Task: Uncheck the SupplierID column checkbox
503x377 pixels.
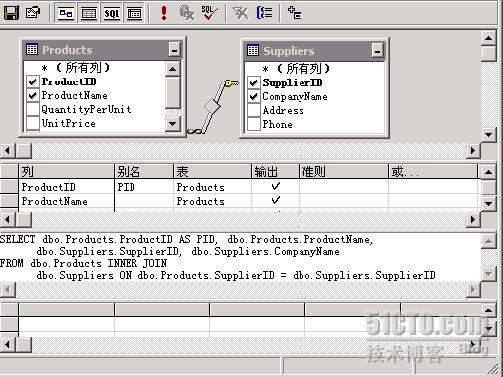Action: (254, 83)
